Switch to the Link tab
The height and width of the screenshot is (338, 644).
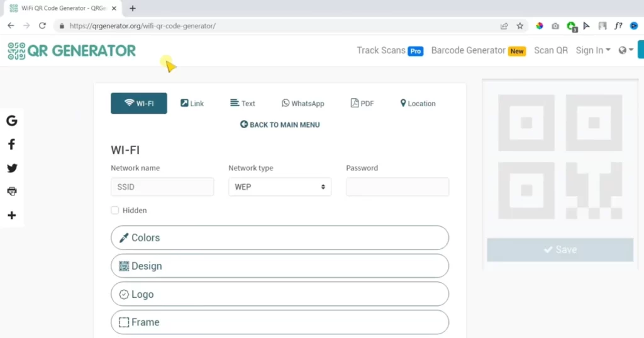(x=192, y=104)
